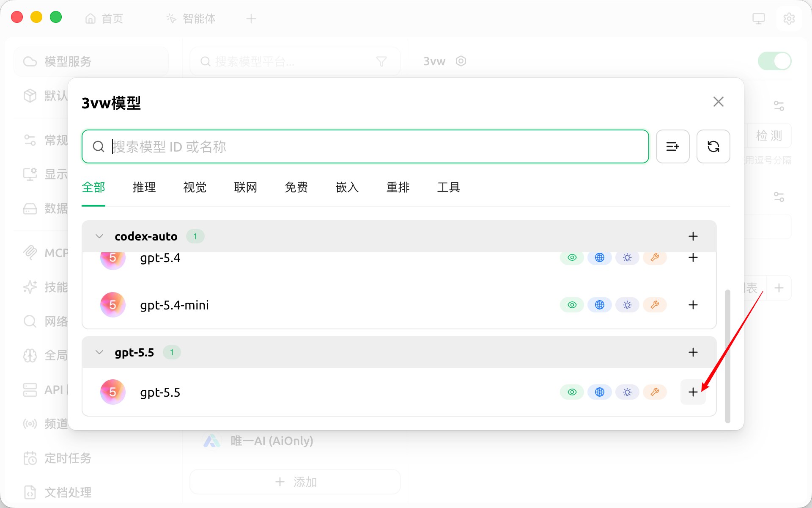
Task: Switch to the 嵌入 tab
Action: (x=347, y=187)
